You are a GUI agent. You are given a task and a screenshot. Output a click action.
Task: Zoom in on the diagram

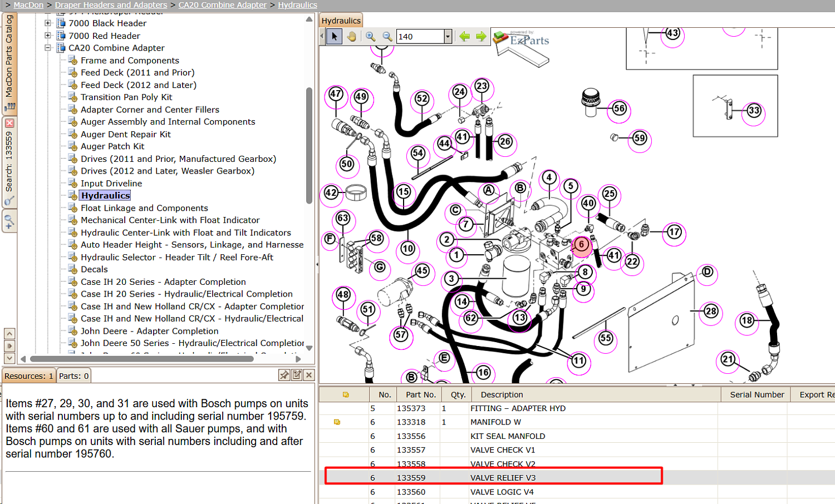pos(370,37)
